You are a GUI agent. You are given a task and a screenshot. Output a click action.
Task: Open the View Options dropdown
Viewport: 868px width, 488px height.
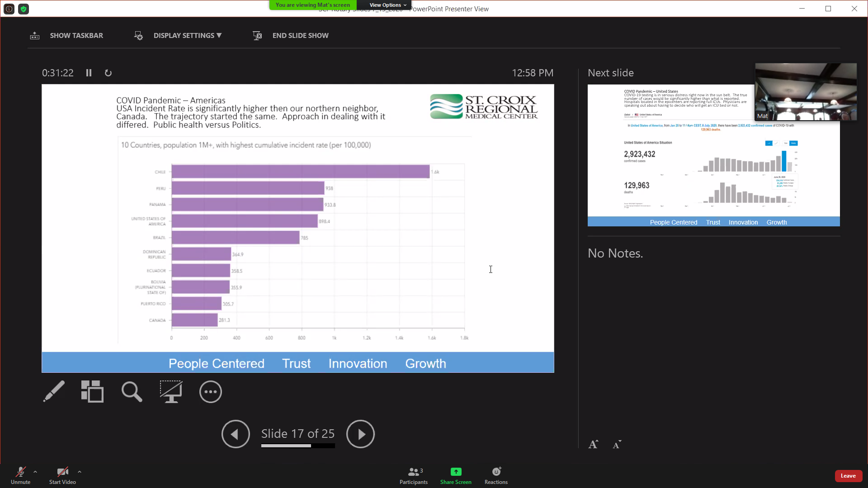pos(387,5)
